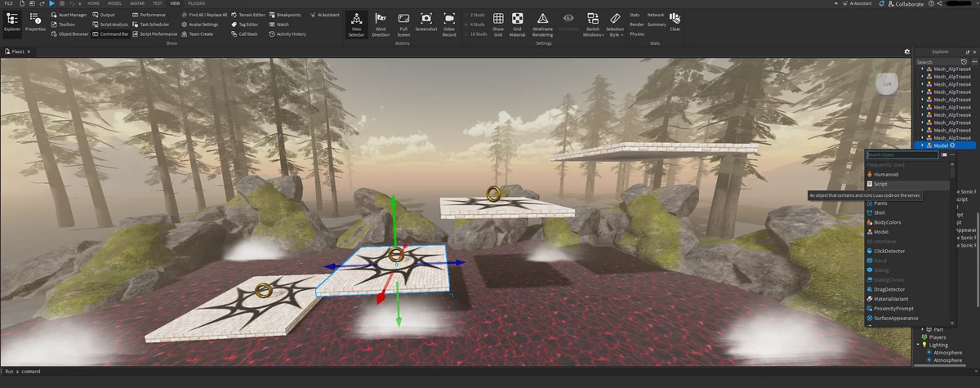
Task: Toggle Show Grid
Action: tap(497, 24)
